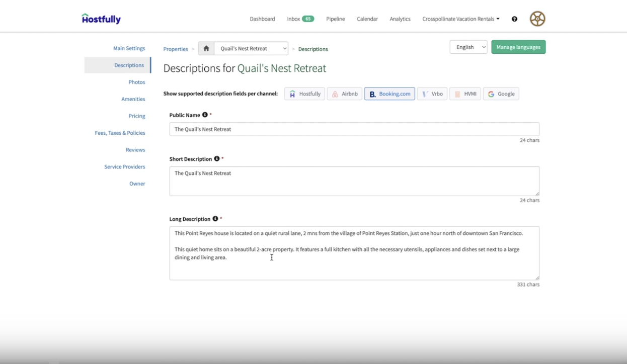Click the Manage languages button
The height and width of the screenshot is (364, 627).
518,47
